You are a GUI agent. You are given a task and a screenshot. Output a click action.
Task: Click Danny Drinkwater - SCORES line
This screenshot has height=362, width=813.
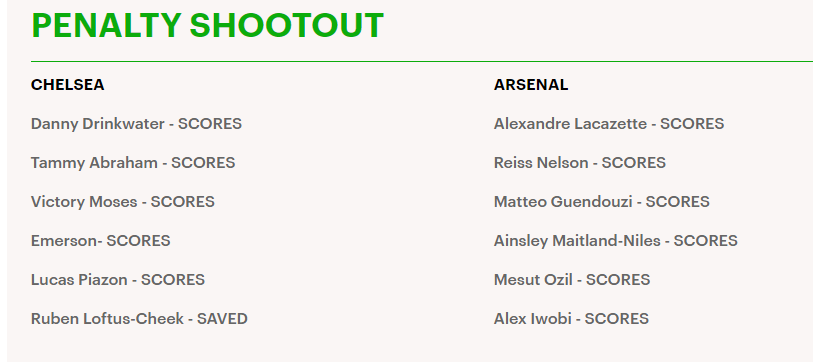tap(136, 124)
